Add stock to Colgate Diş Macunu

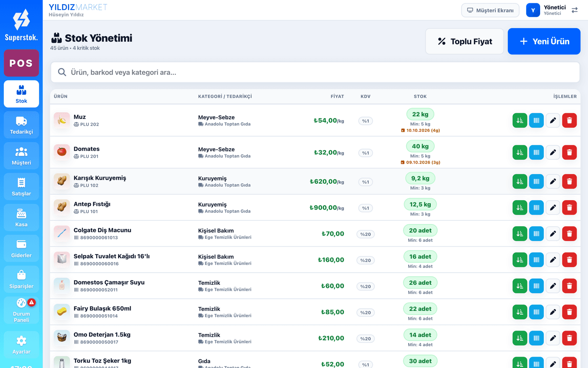pos(520,233)
